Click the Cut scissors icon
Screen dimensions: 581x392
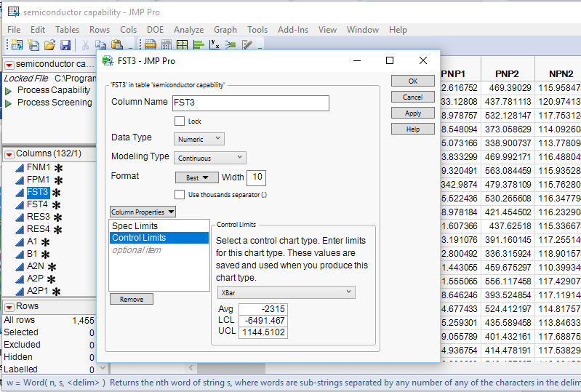pyautogui.click(x=85, y=45)
